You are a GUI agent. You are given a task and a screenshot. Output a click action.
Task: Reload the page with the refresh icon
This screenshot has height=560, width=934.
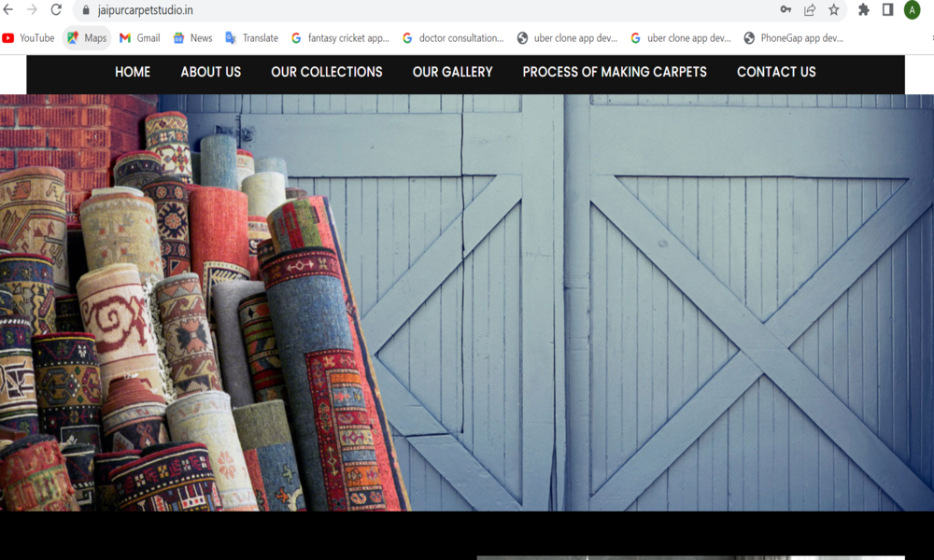(56, 9)
